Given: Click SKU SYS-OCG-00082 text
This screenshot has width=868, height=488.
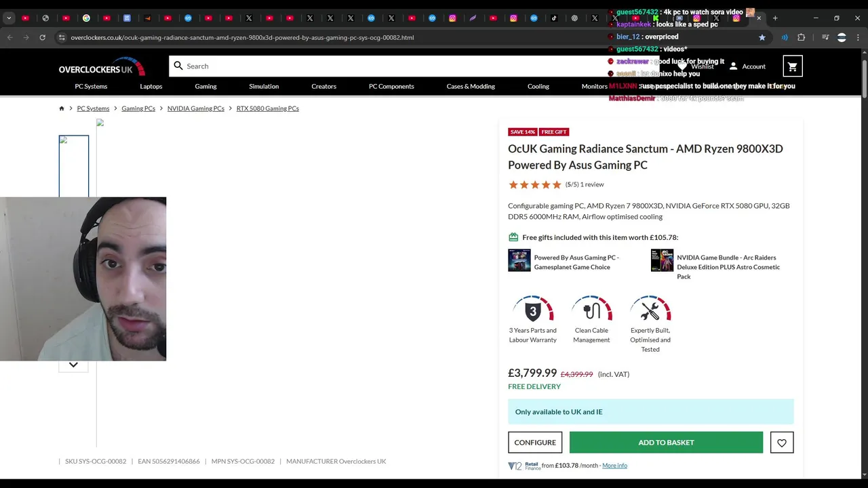Looking at the screenshot, I should [x=96, y=462].
